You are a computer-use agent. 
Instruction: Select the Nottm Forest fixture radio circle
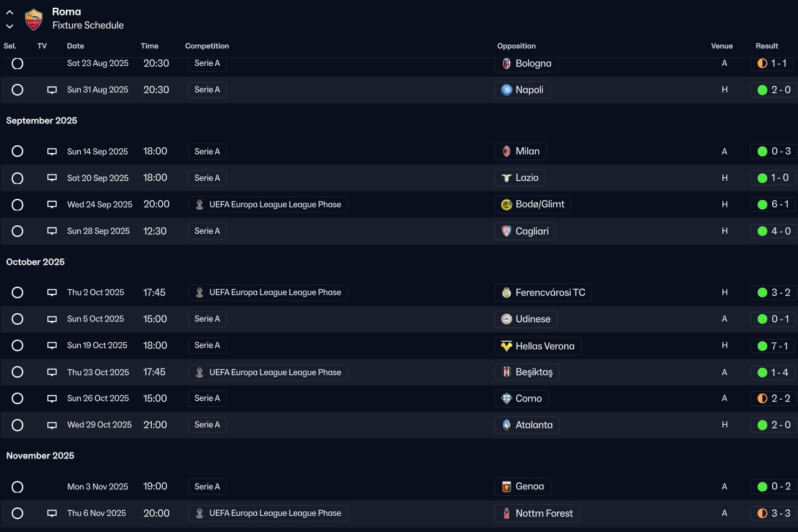tap(17, 513)
